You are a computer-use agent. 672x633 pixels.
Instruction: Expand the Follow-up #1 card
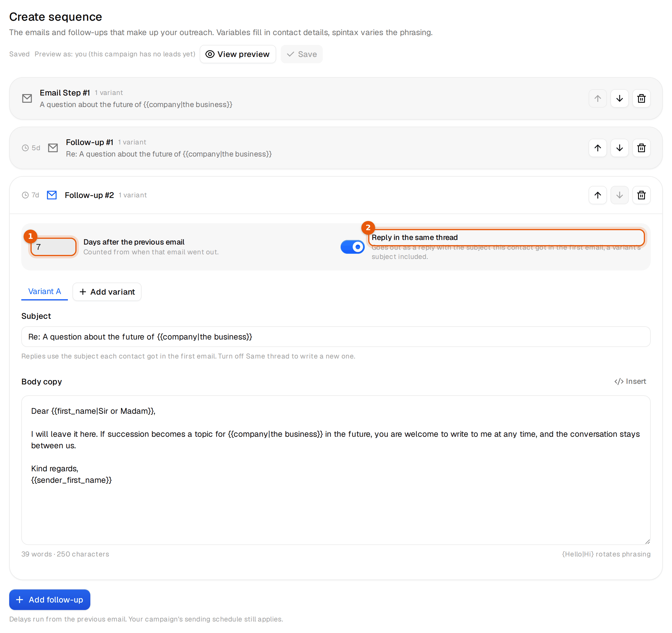(x=336, y=148)
